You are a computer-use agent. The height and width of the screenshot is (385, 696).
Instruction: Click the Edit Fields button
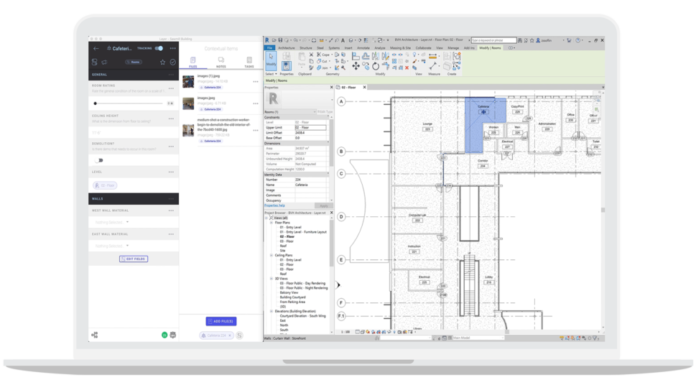coord(134,259)
